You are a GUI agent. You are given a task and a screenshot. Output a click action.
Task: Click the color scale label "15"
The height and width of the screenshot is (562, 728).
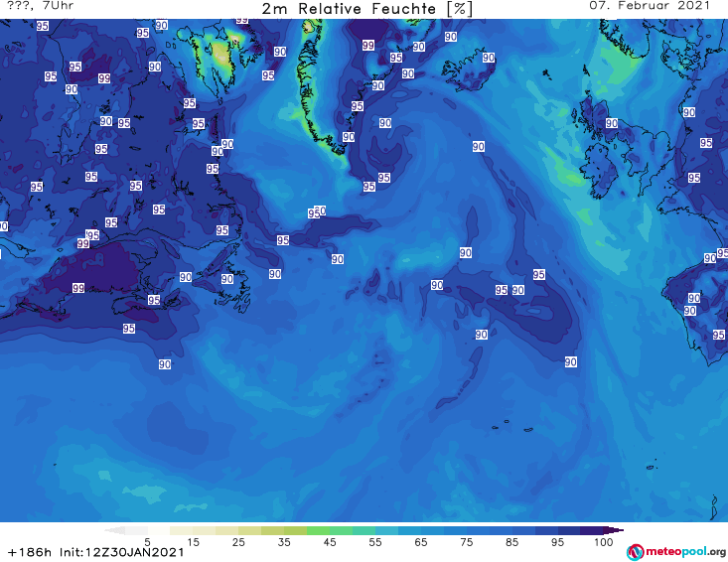pos(193,542)
